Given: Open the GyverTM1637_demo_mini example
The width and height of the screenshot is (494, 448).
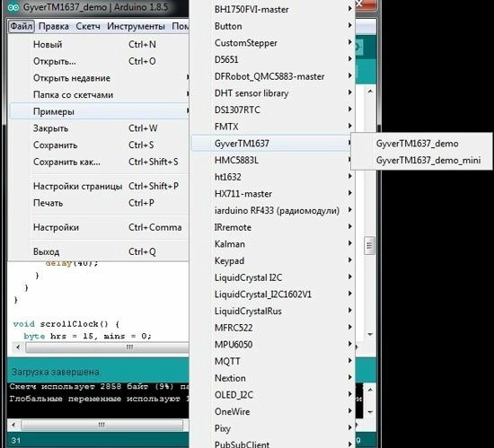Looking at the screenshot, I should [428, 160].
